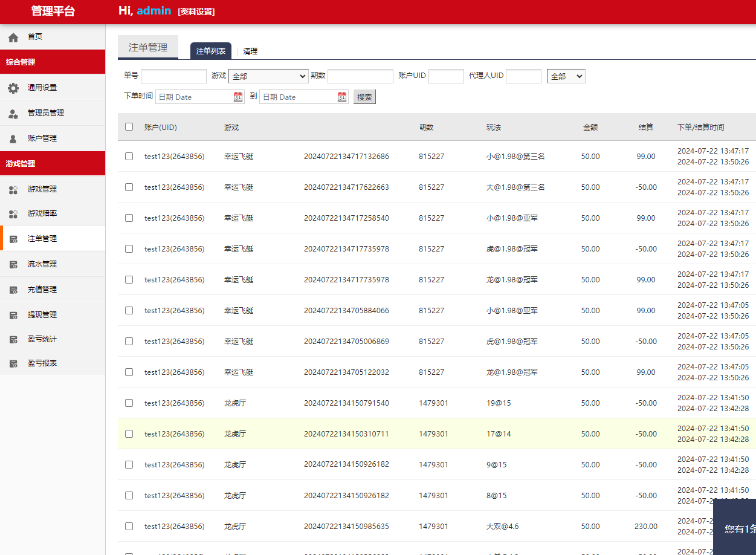Click the 综合管理 section header

pyautogui.click(x=53, y=62)
